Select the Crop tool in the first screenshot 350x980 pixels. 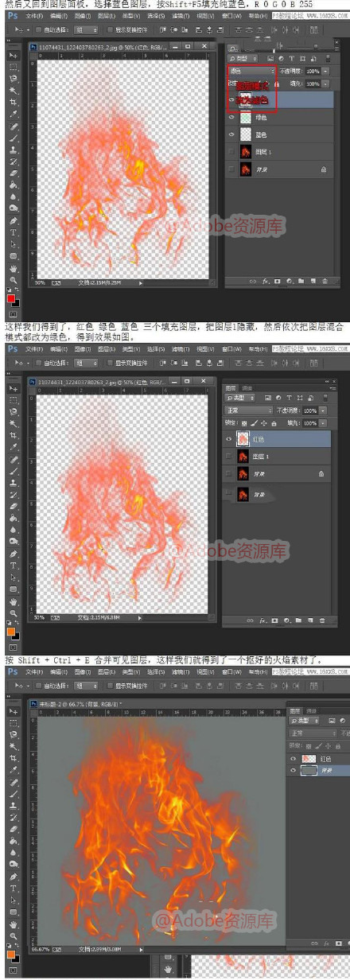coord(14,102)
